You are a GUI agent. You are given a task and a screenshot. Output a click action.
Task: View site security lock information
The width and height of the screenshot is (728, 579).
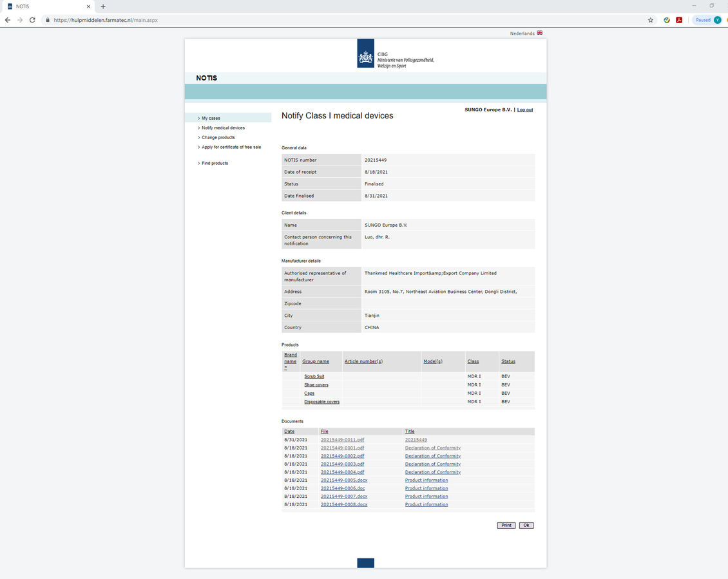pos(48,20)
